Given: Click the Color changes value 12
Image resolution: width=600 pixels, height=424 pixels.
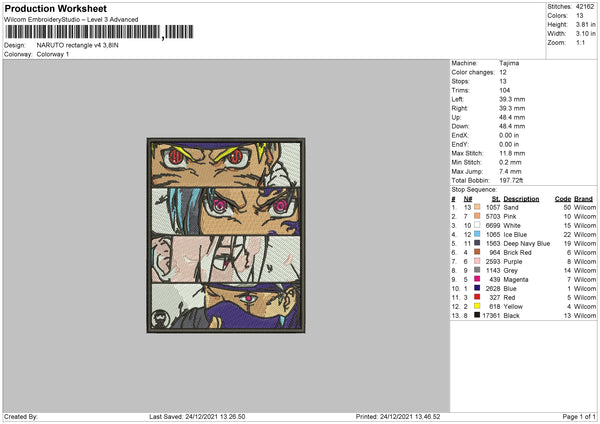Looking at the screenshot, I should pyautogui.click(x=503, y=72).
